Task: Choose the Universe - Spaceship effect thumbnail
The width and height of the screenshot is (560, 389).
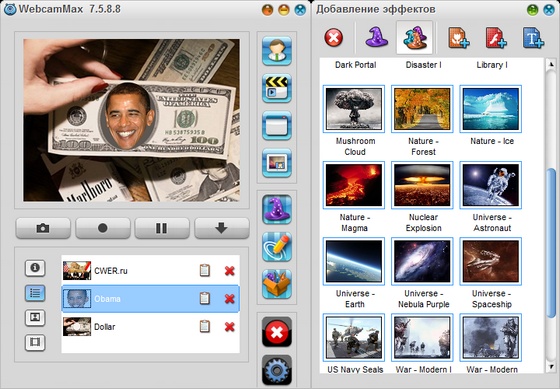Action: [491, 261]
